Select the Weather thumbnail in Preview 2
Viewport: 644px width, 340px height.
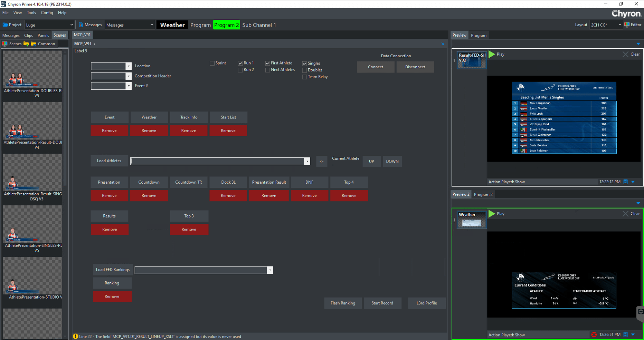472,220
